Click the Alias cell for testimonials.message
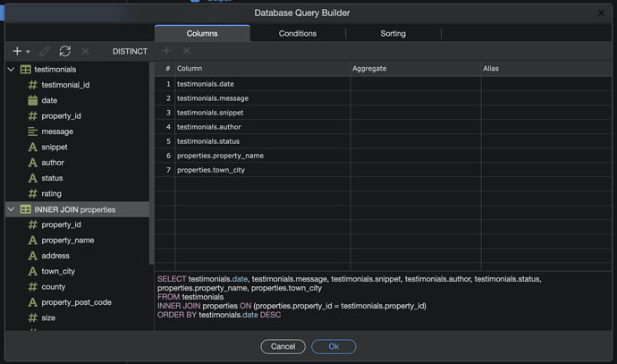Image resolution: width=617 pixels, height=364 pixels. (546, 98)
